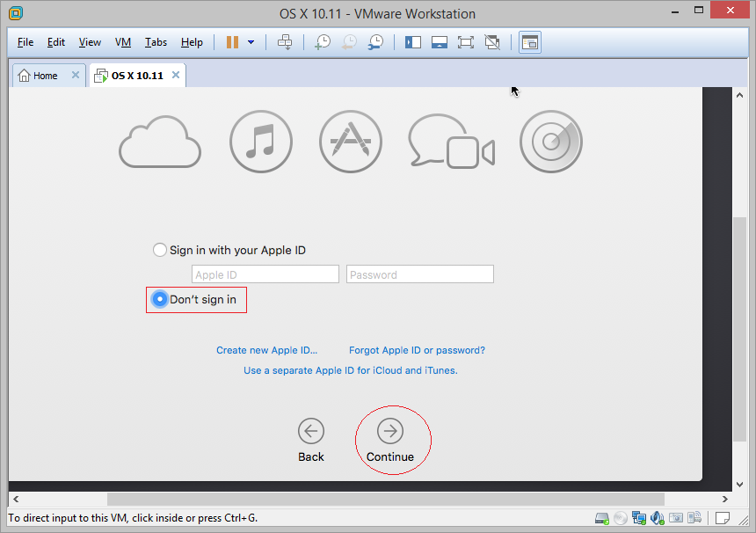Open the VM menu

[x=123, y=42]
